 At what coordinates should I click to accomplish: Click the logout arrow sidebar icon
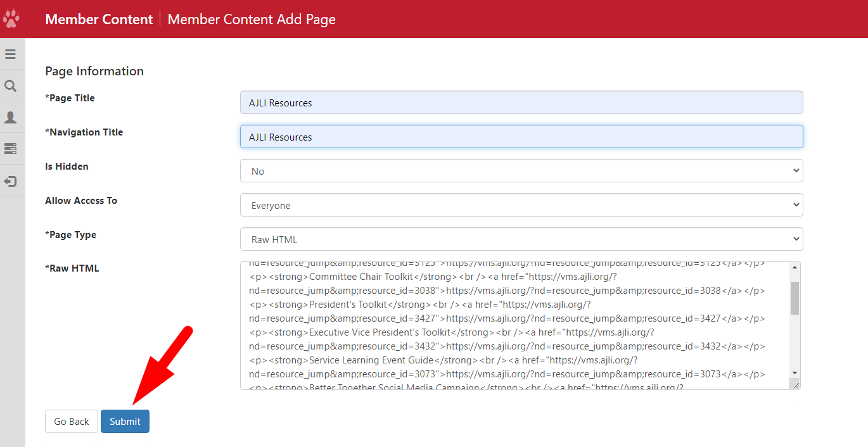10,182
